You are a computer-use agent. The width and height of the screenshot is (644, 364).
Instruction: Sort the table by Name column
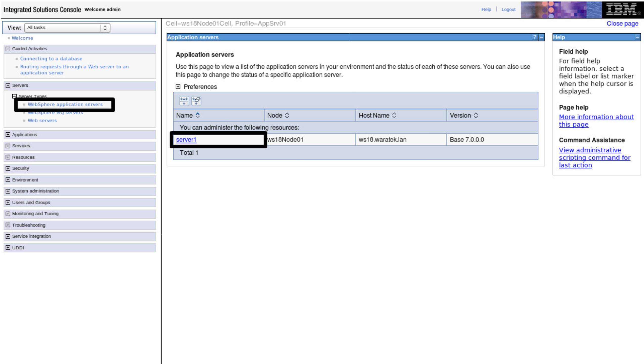tap(198, 116)
